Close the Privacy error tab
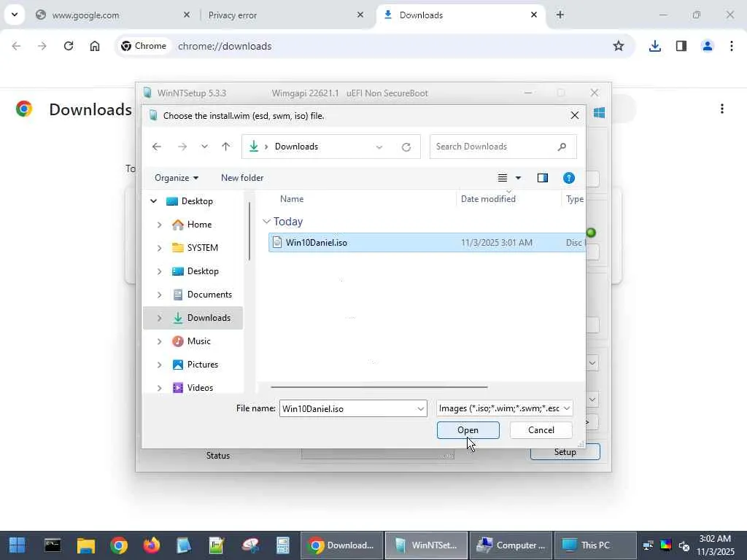The image size is (747, 560). [x=360, y=15]
